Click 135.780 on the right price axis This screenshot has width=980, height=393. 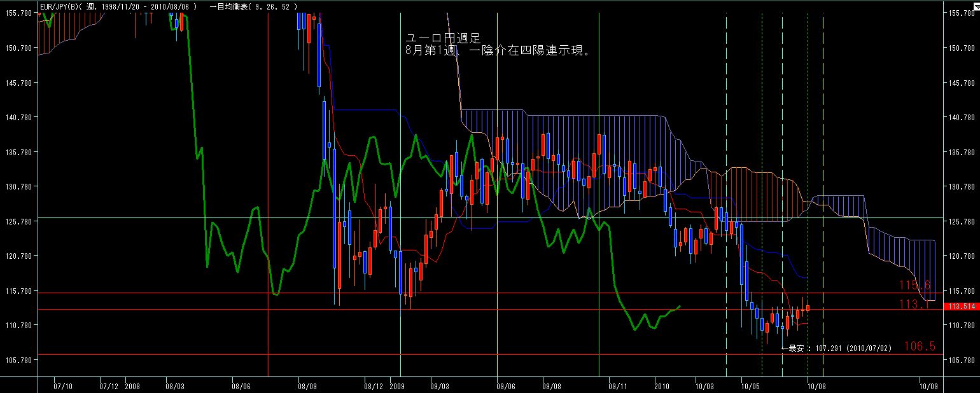point(962,152)
